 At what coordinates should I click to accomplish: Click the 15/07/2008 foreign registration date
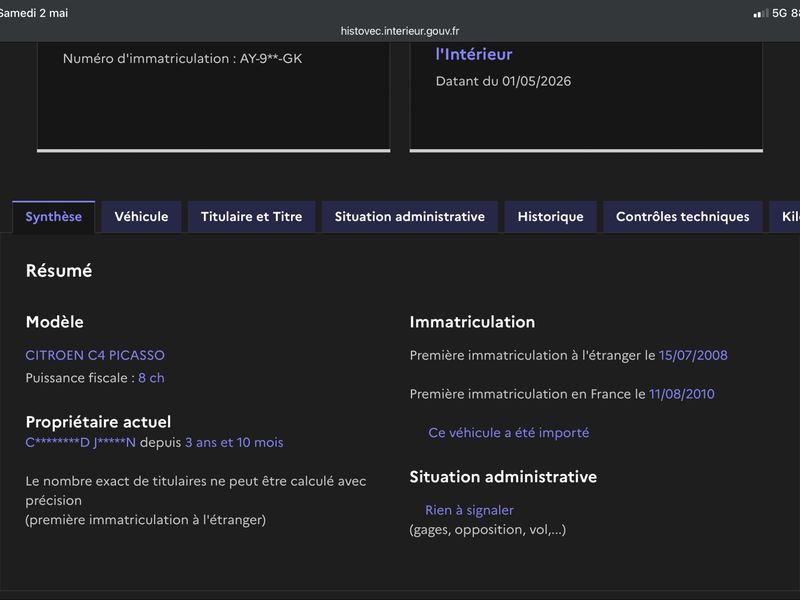point(693,355)
